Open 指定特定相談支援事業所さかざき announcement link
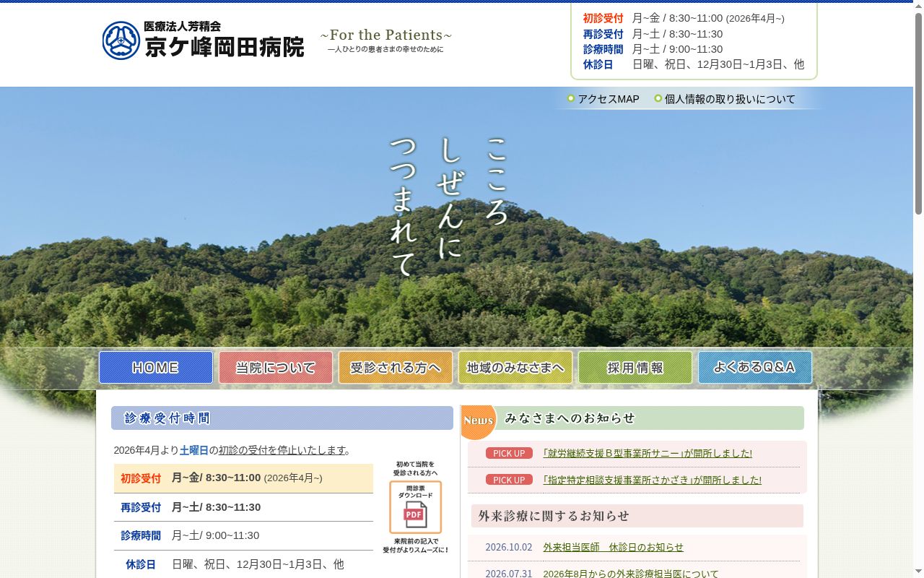Screen dimensions: 924x578 point(653,480)
